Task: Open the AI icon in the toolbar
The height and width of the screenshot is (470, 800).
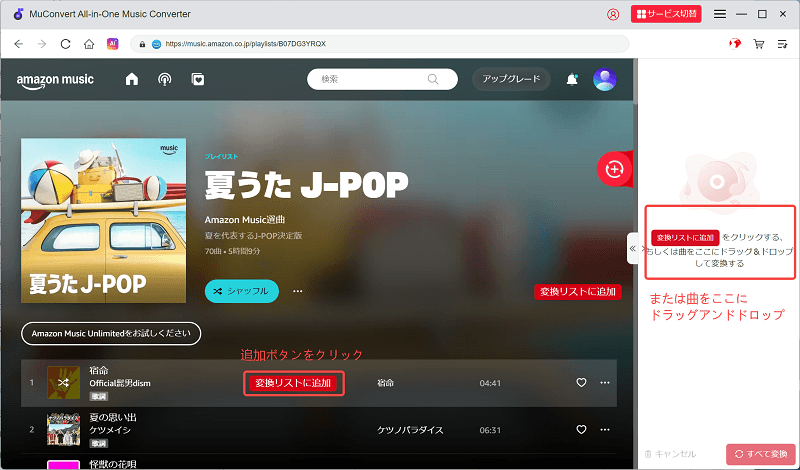Action: tap(113, 44)
